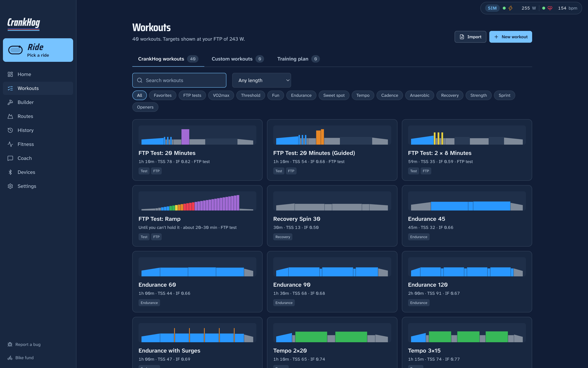Switch to Training plan tab
The width and height of the screenshot is (588, 368).
(298, 59)
